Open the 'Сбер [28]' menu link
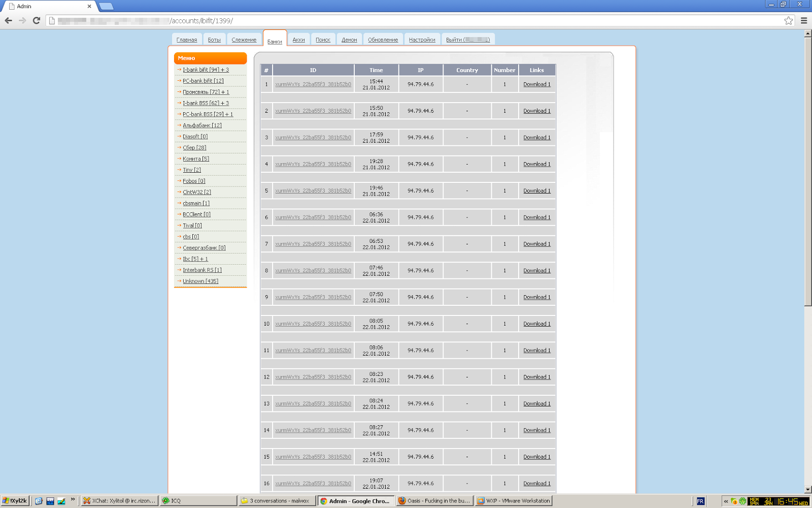812x508 pixels. [x=194, y=148]
